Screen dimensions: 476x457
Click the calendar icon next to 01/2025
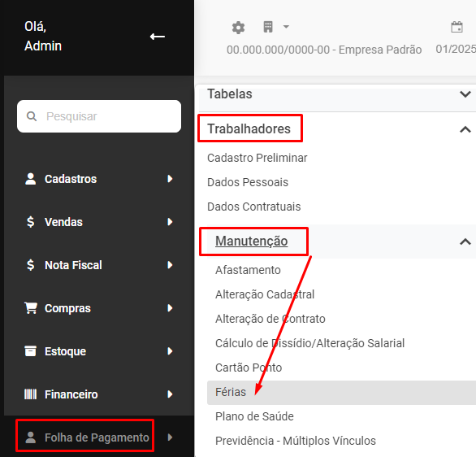(457, 27)
